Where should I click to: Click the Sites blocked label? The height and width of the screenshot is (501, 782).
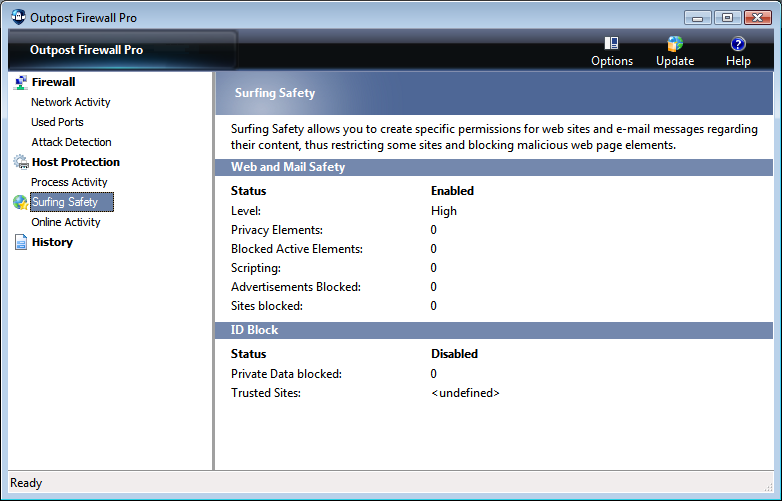[x=267, y=306]
